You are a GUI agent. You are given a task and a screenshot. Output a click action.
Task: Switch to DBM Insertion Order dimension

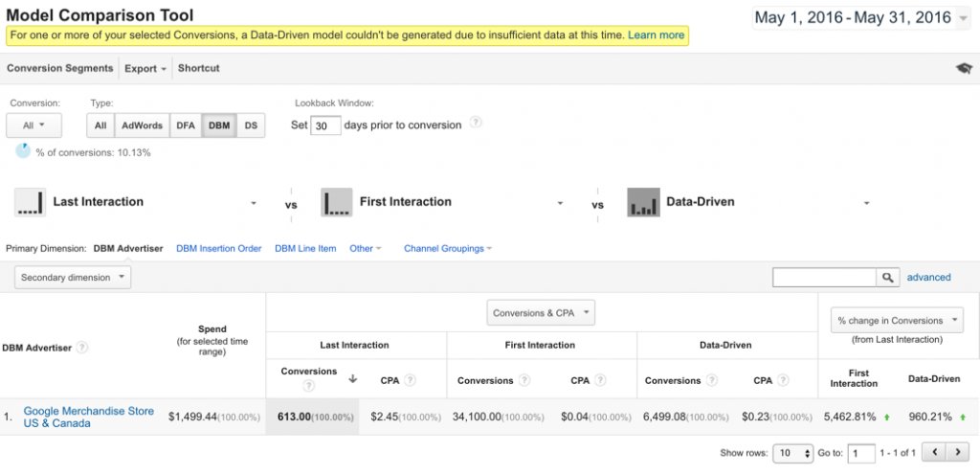coord(219,249)
